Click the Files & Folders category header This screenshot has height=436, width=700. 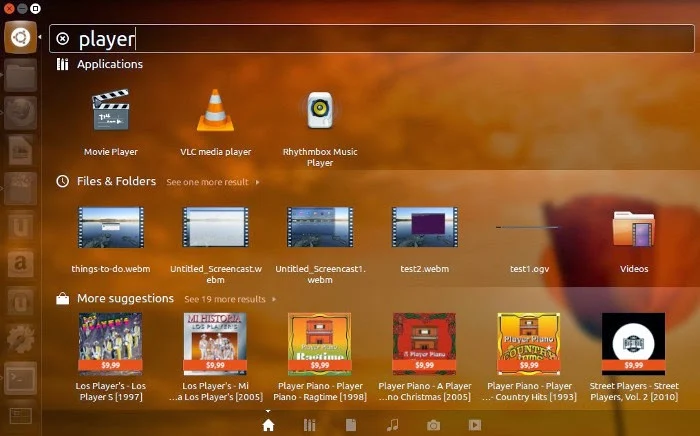pyautogui.click(x=117, y=181)
